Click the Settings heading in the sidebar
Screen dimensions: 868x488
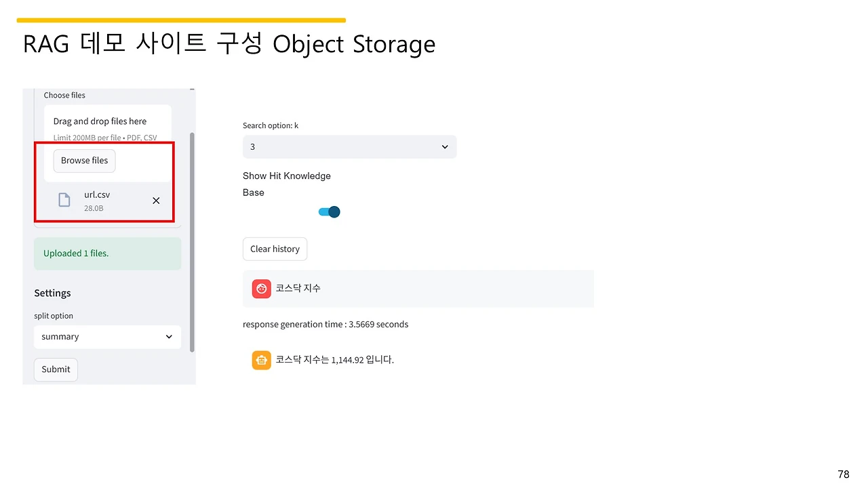tap(52, 293)
